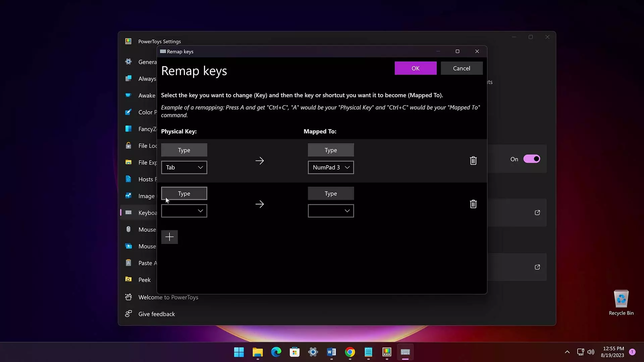Viewport: 644px width, 362px height.
Task: Click OK to save key remappings
Action: coord(416,68)
